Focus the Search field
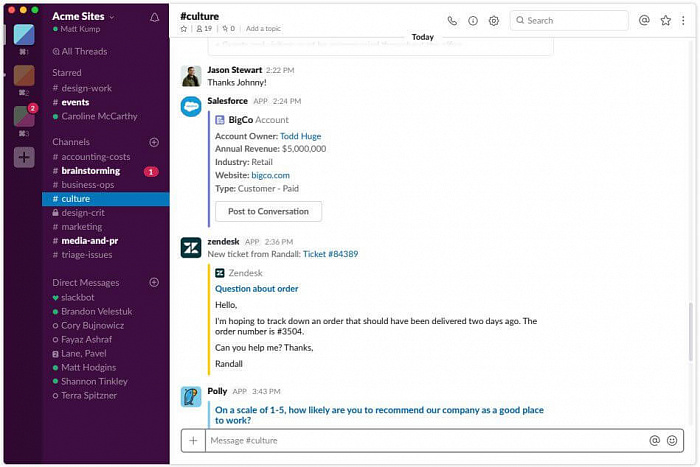 [569, 21]
